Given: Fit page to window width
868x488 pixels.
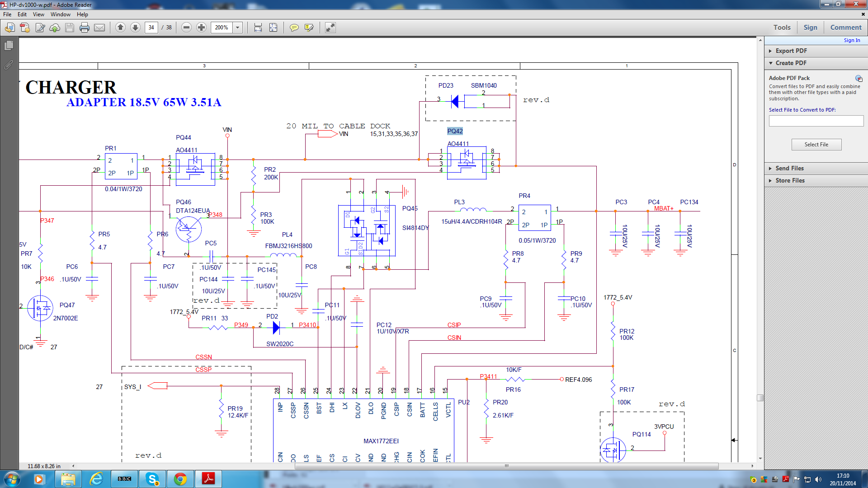Looking at the screenshot, I should tap(258, 28).
